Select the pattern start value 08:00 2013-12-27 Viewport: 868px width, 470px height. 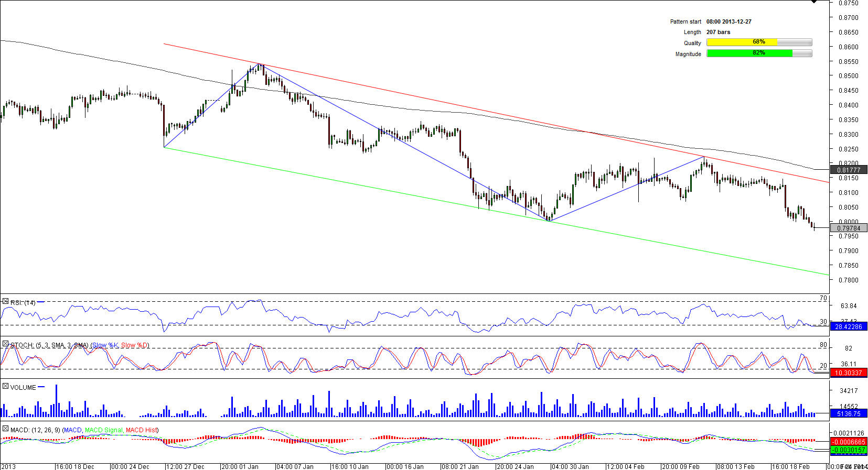(x=728, y=21)
